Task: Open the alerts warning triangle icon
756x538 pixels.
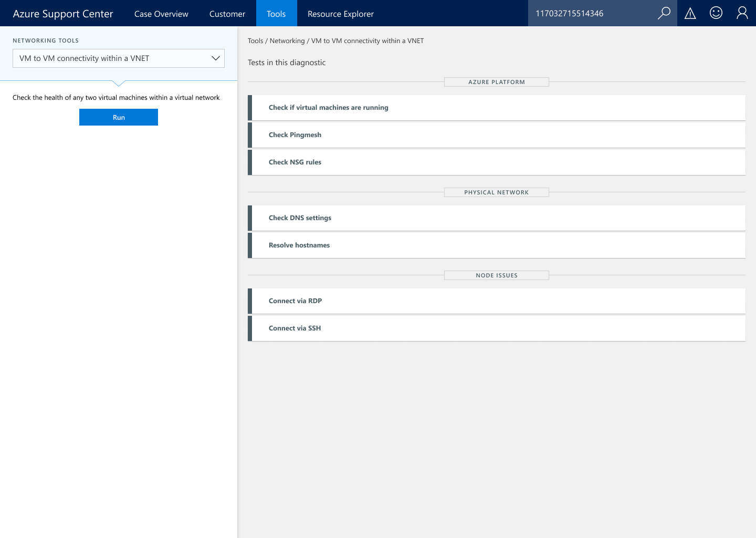Action: (x=690, y=13)
